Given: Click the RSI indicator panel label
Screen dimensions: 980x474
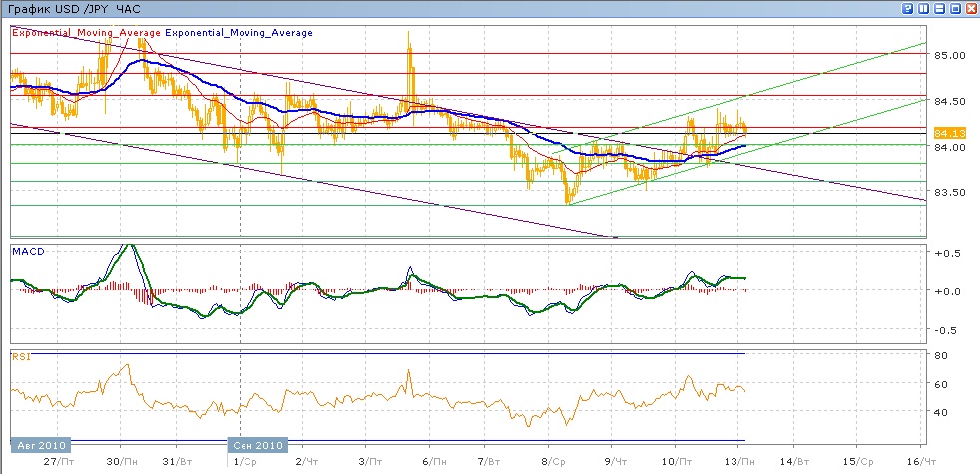Looking at the screenshot, I should [x=20, y=355].
